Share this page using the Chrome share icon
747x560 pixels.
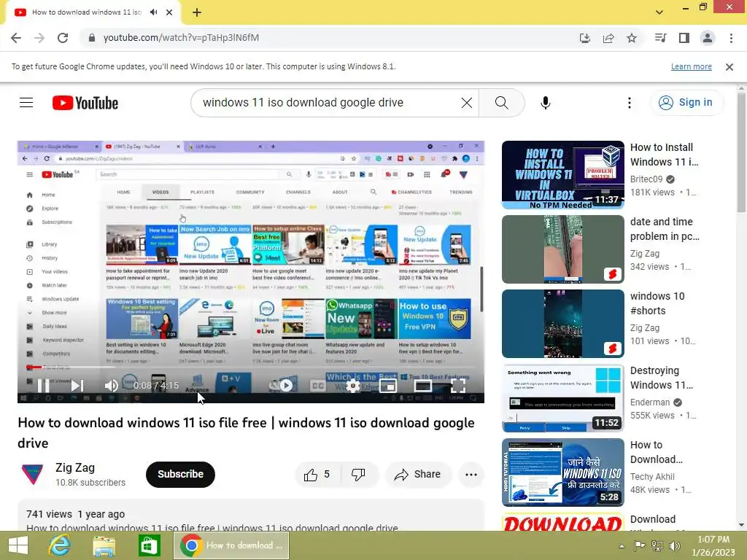tap(608, 38)
